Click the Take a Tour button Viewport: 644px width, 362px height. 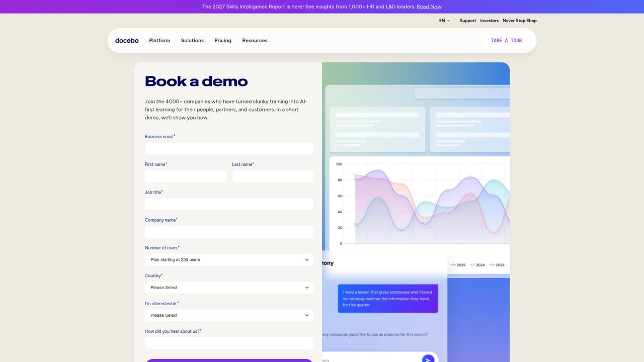click(506, 41)
